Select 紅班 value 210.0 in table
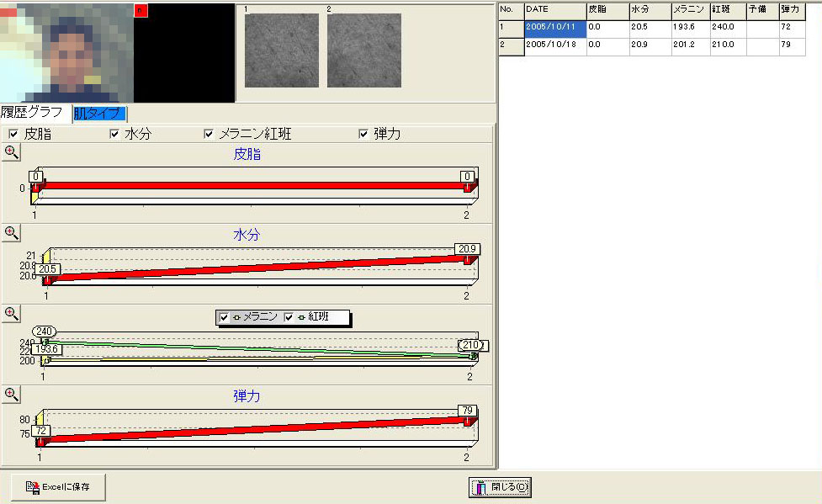This screenshot has height=504, width=822. [728, 46]
